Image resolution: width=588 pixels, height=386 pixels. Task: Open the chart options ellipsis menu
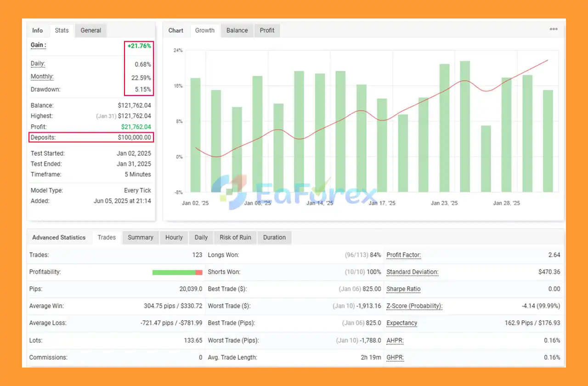(554, 29)
